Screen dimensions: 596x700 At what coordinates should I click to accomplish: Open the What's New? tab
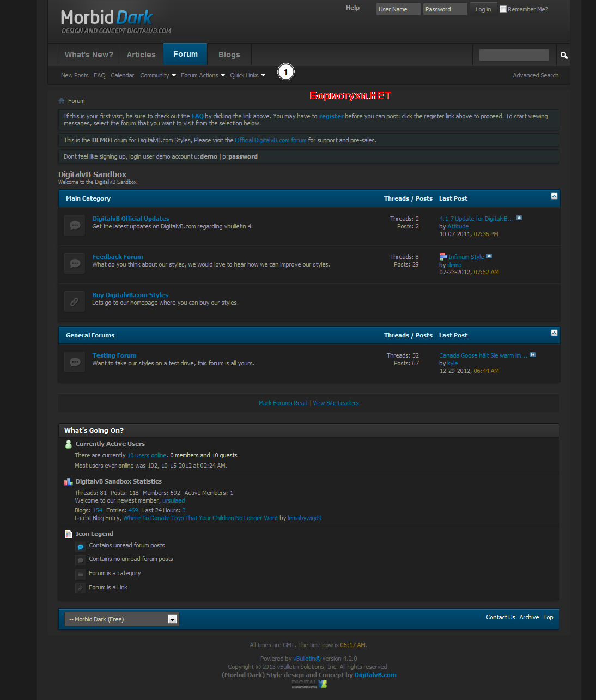(x=89, y=55)
